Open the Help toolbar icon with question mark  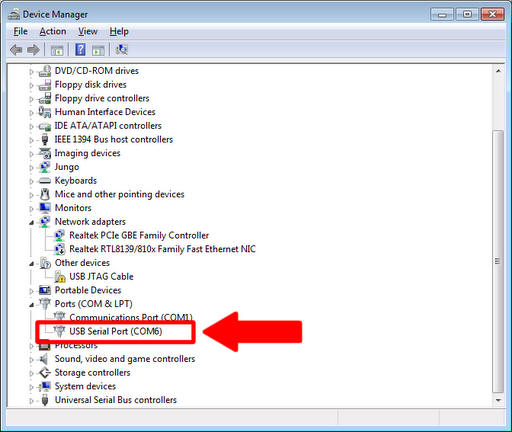point(80,50)
